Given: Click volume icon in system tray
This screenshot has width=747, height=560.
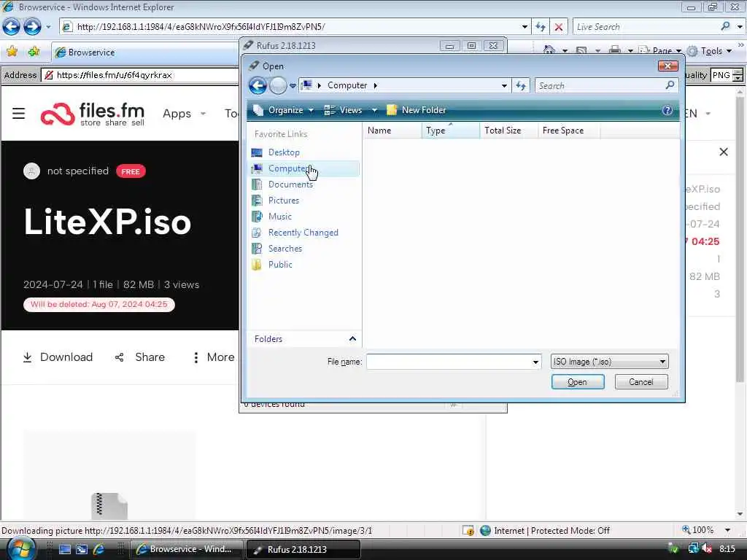Looking at the screenshot, I should pos(707,548).
